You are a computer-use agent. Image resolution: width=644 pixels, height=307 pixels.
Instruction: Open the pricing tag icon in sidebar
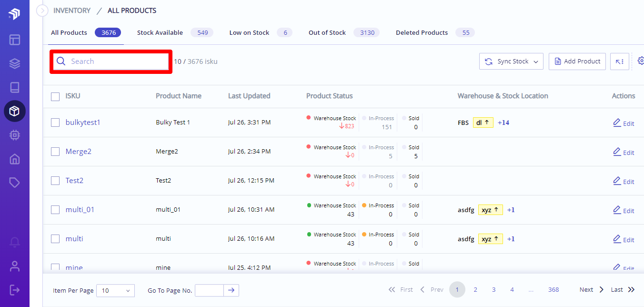(14, 183)
